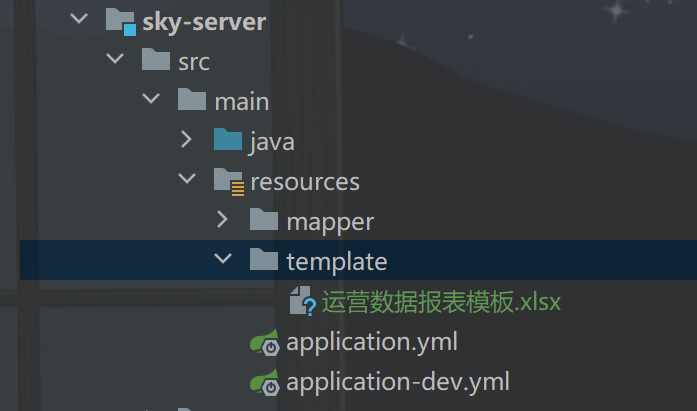Click the template folder icon
The width and height of the screenshot is (697, 411).
pos(264,259)
